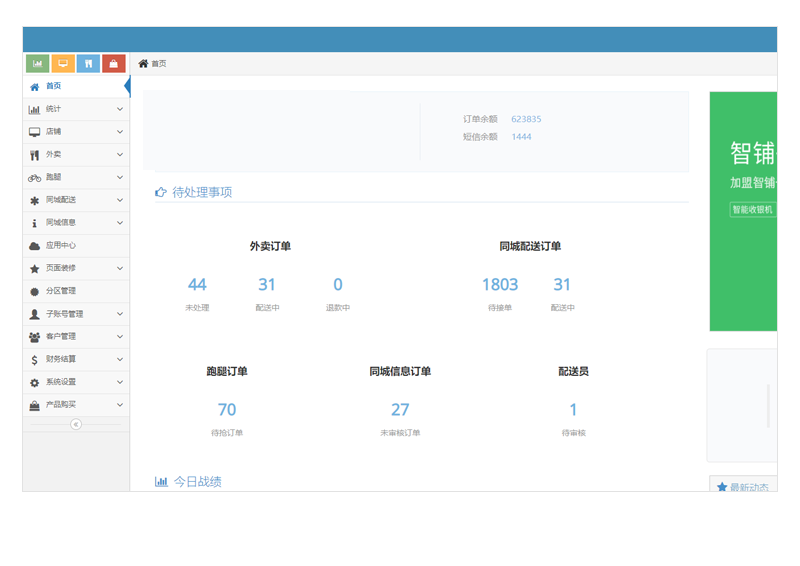Click the cloud icon beside 应用中心
Image resolution: width=800 pixels, height=566 pixels.
tap(34, 246)
